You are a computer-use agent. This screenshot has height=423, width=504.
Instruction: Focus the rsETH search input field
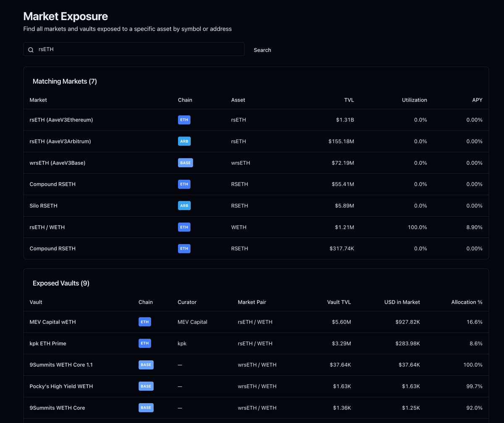point(139,49)
